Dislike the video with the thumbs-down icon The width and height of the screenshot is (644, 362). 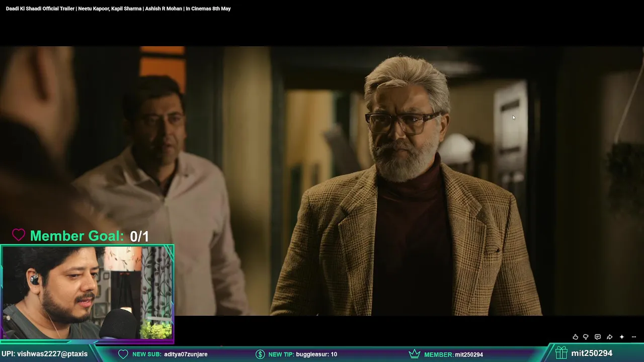pos(586,337)
